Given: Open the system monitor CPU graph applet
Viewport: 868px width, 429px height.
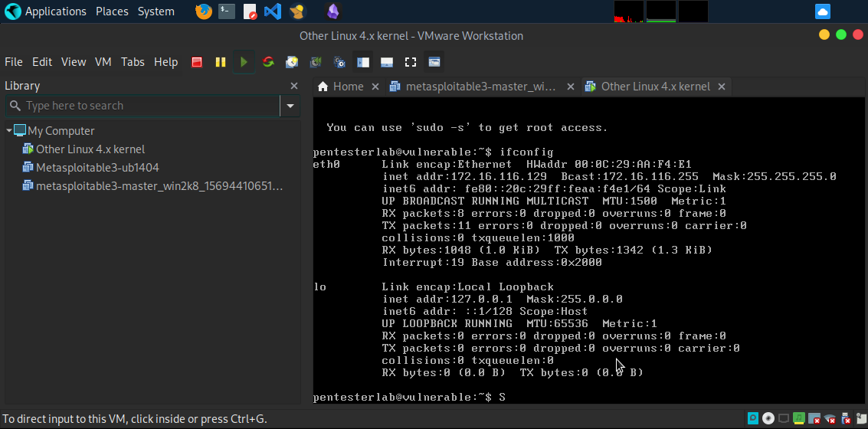Looking at the screenshot, I should pos(629,11).
